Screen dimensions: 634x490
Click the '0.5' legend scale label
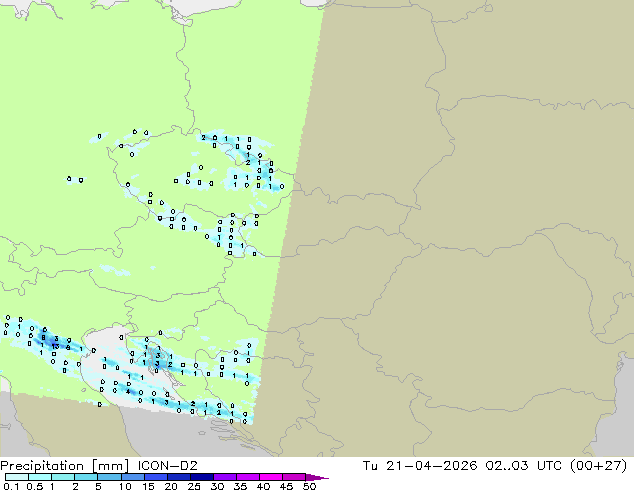(34, 486)
